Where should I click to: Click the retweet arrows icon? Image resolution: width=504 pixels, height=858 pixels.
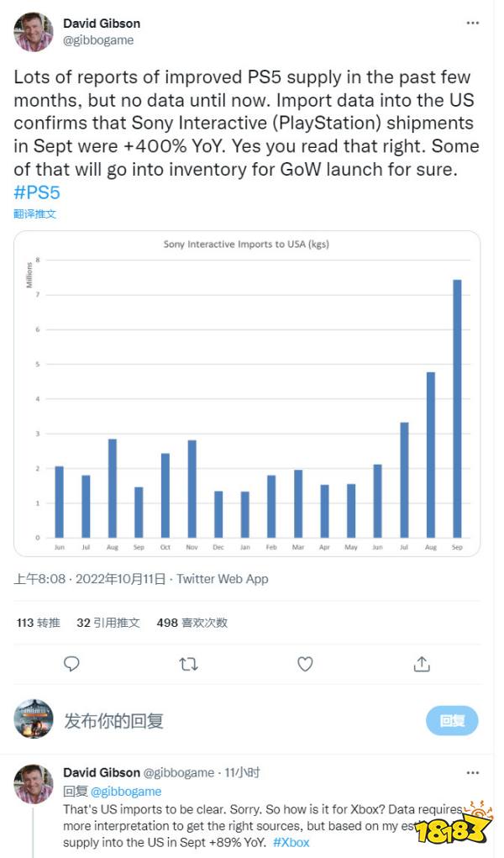point(189,664)
